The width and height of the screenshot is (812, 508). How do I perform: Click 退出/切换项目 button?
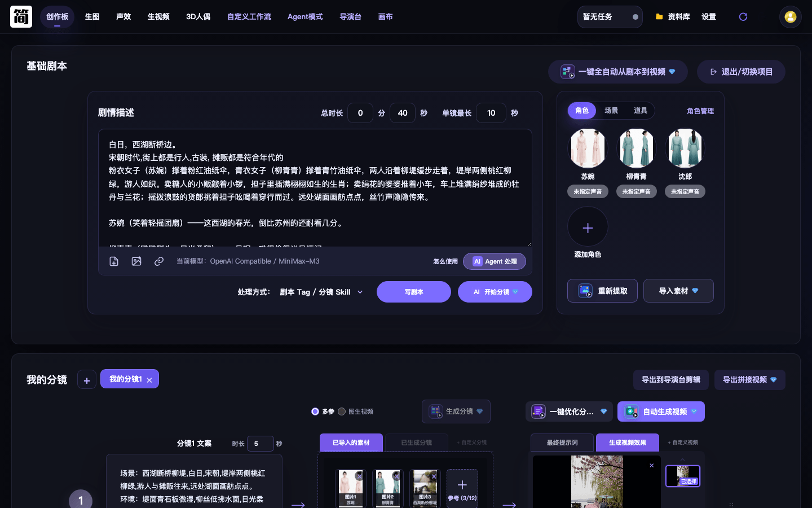[741, 72]
